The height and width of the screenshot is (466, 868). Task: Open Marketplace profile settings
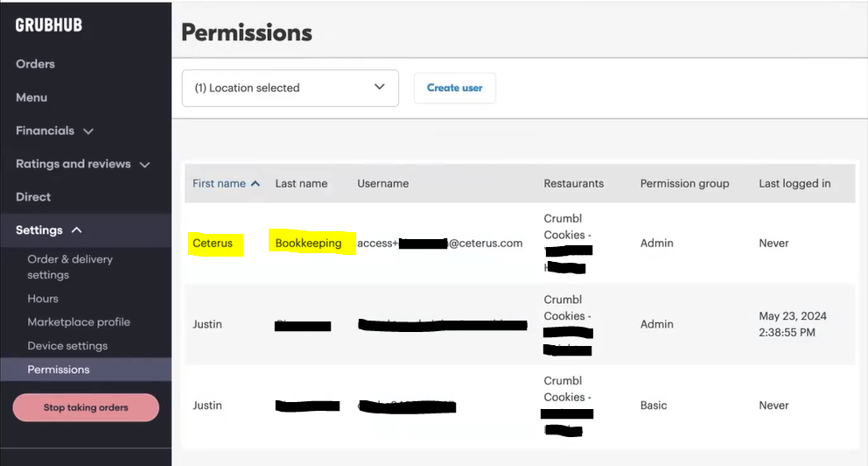pyautogui.click(x=79, y=322)
